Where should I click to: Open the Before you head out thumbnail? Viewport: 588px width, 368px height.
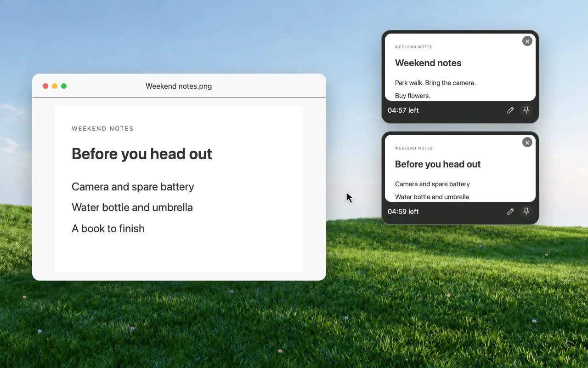tap(460, 168)
